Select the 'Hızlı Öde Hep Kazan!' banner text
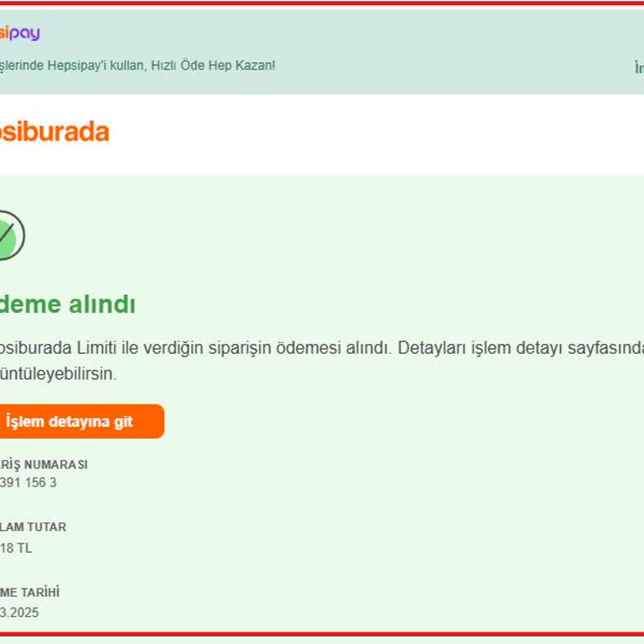The image size is (644, 644). click(213, 65)
